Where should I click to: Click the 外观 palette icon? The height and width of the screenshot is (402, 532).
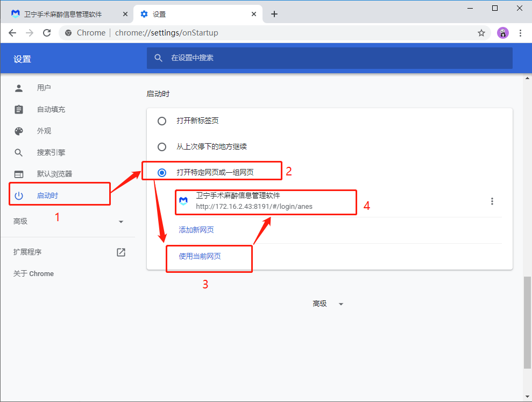[x=19, y=131]
